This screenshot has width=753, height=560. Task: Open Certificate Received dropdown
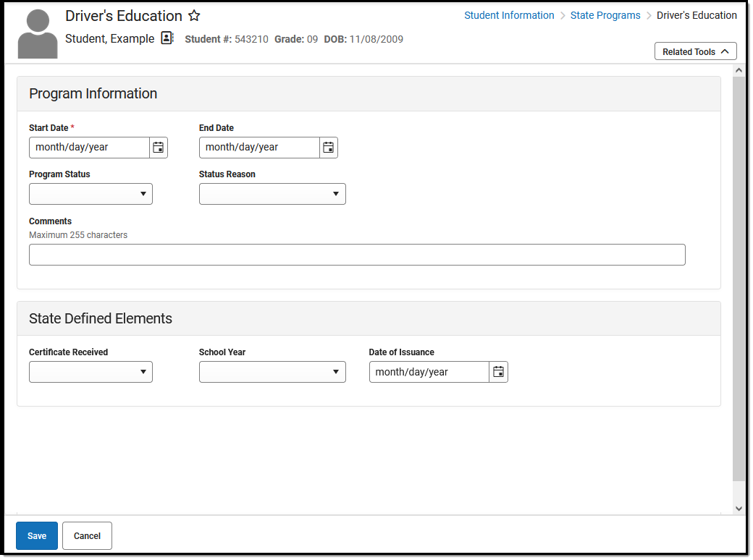pos(91,372)
